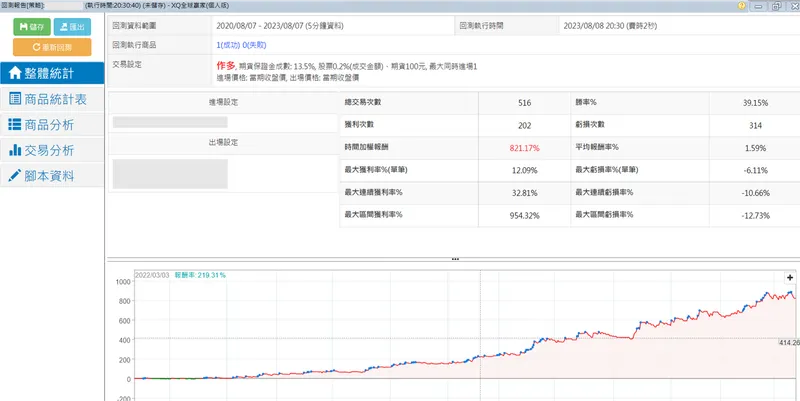This screenshot has width=800, height=401.
Task: Click the orange 重新回測 re-run button
Action: tap(52, 47)
